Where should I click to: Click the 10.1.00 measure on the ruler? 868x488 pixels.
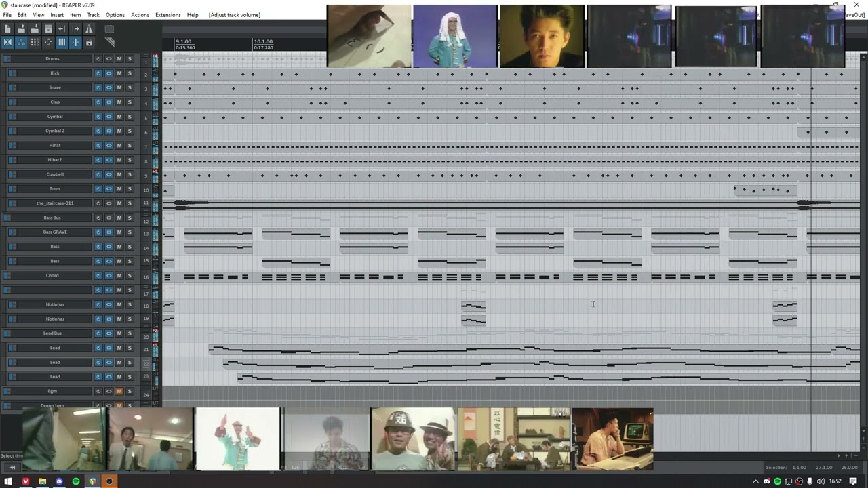coord(263,42)
